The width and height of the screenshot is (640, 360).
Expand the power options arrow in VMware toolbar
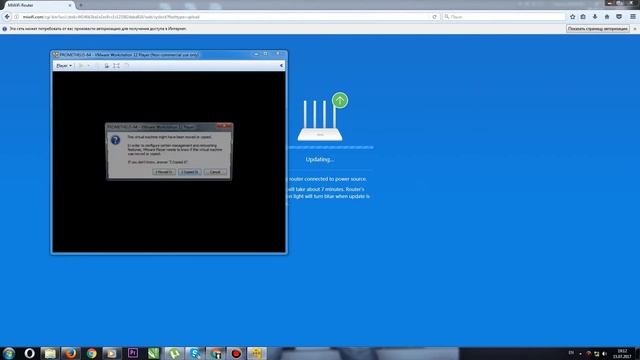[x=88, y=66]
